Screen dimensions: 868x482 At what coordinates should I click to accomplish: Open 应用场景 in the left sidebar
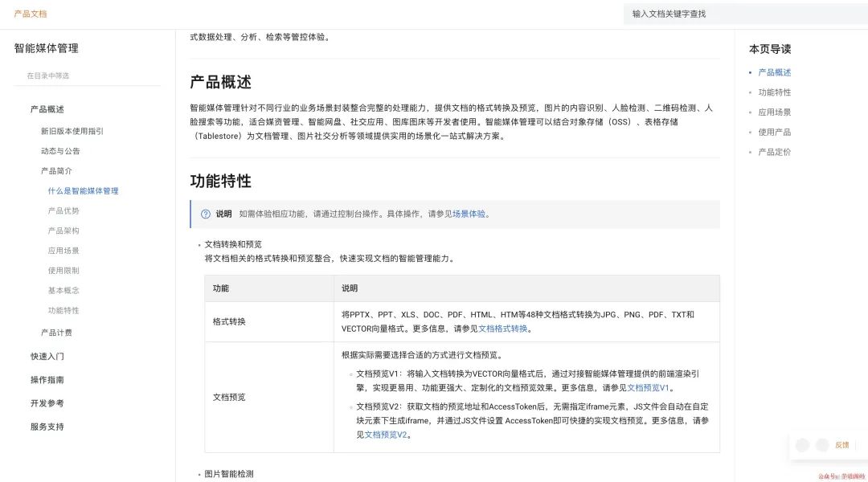63,251
